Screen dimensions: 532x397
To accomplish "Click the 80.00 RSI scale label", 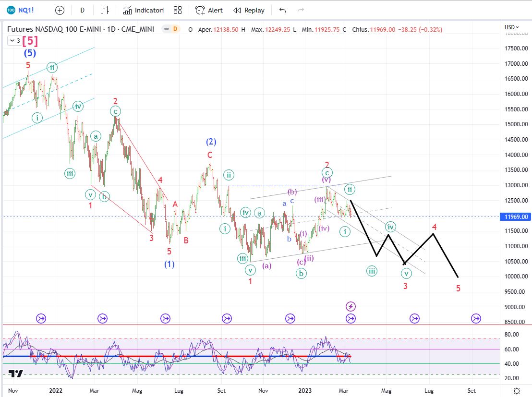I will pos(512,335).
